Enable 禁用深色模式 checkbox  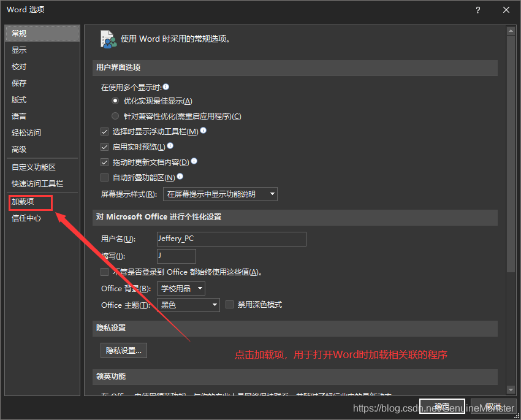(230, 304)
